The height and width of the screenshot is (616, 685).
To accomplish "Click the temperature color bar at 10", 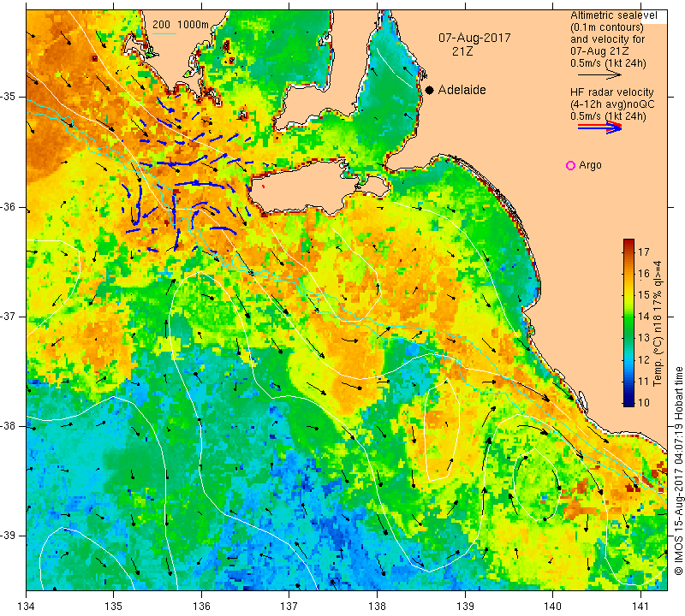I will pos(628,402).
